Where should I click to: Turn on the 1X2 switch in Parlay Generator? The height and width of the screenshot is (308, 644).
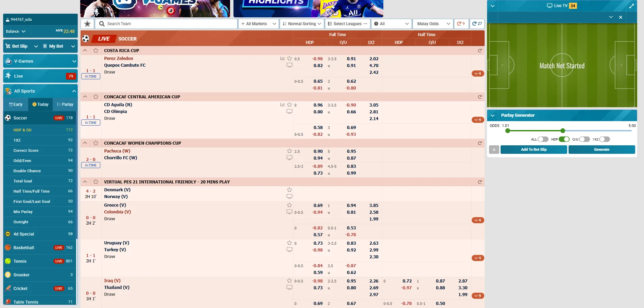pos(604,139)
